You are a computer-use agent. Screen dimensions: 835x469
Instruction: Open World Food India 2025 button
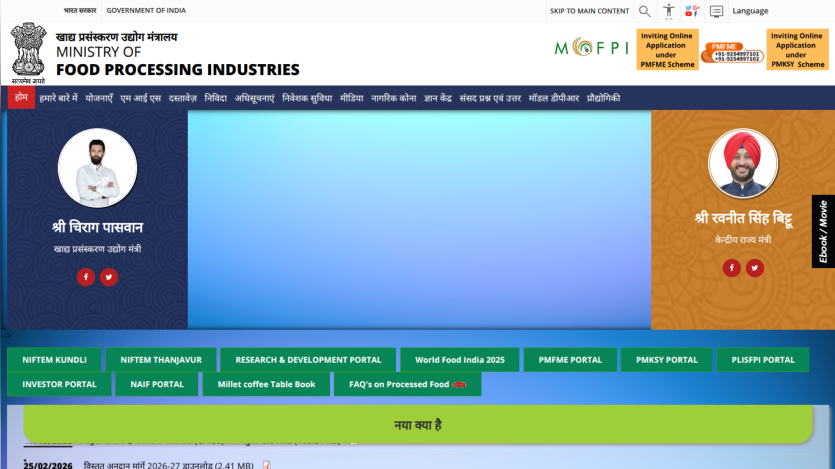click(x=460, y=360)
